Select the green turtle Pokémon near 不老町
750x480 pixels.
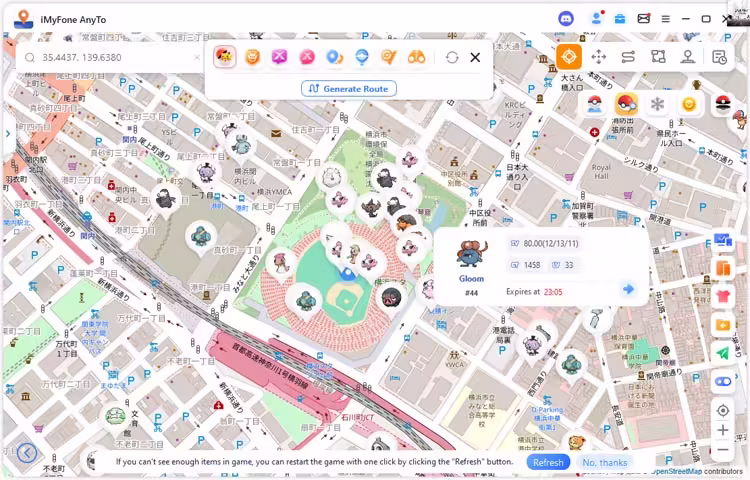click(115, 416)
